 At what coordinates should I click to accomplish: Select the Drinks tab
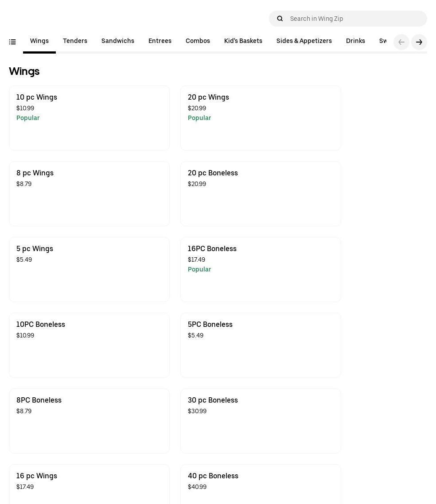coord(355,41)
